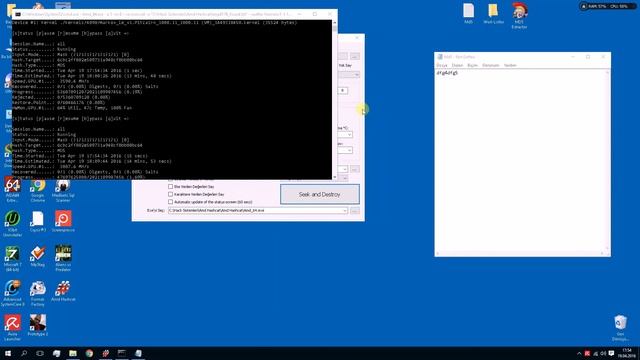Expand the topmost dropdown on Hashcat GUI right edge
Screen dimensions: 640x360
click(x=356, y=75)
